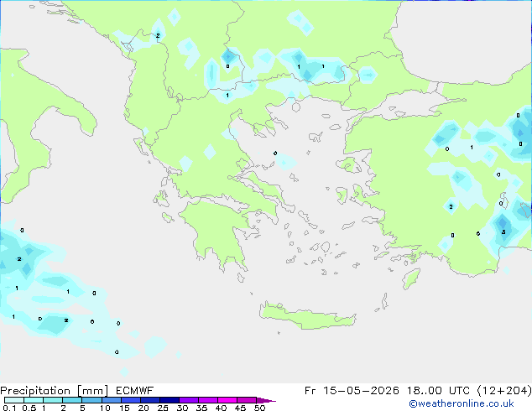The image size is (532, 411).
Task: Click the 0.5–1 mm legend color swatch
Action: (34, 400)
